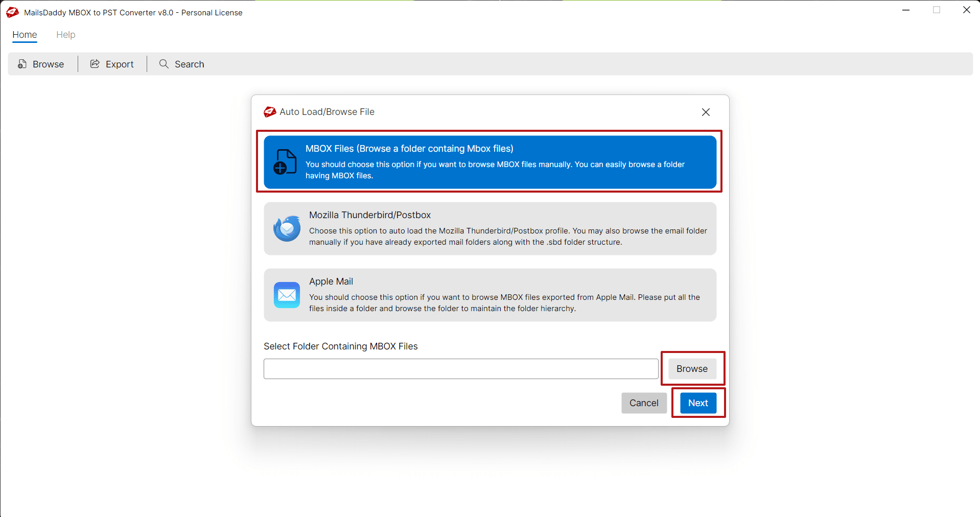The image size is (980, 517).
Task: Open the Home tab
Action: [x=25, y=35]
